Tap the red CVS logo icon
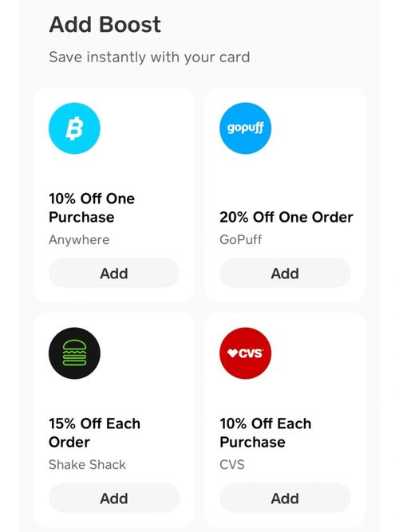The image size is (399, 532). 245,353
